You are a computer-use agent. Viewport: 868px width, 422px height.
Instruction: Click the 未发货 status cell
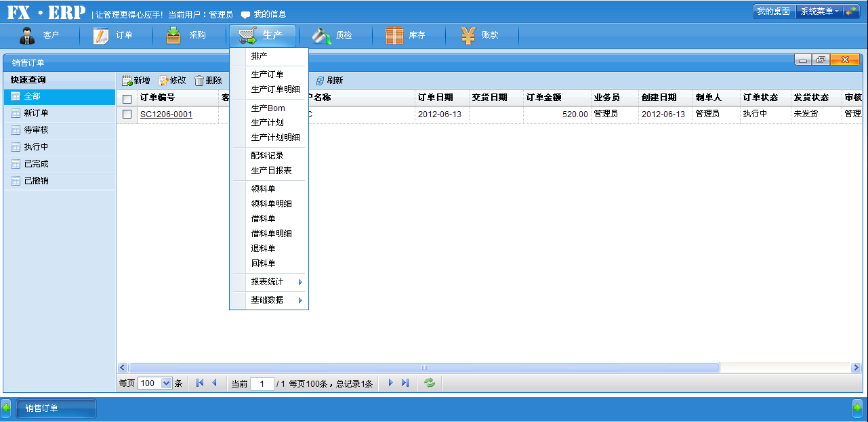point(816,114)
